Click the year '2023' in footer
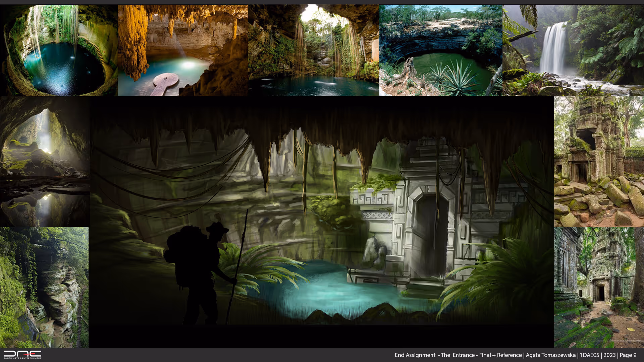The image size is (644, 362). 609,355
